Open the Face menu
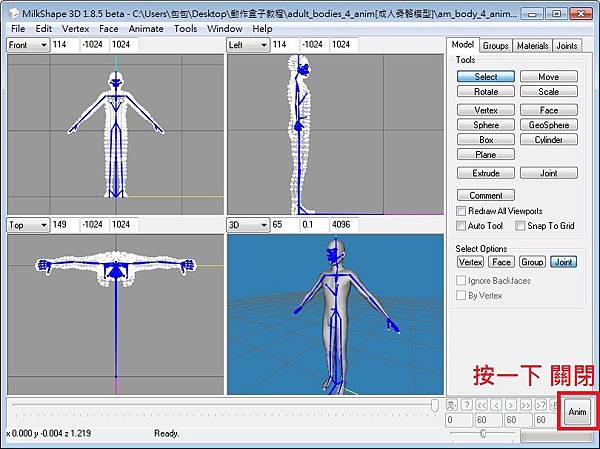 [108, 29]
